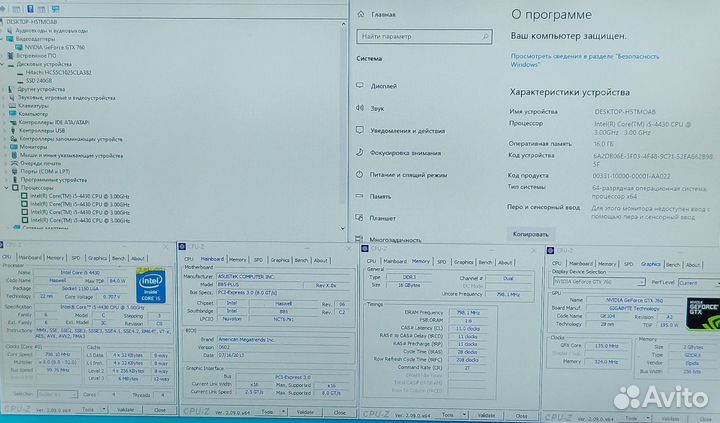Click the blue Help icon in Device Manager toolbar
This screenshot has height=423, width=720.
point(30,8)
